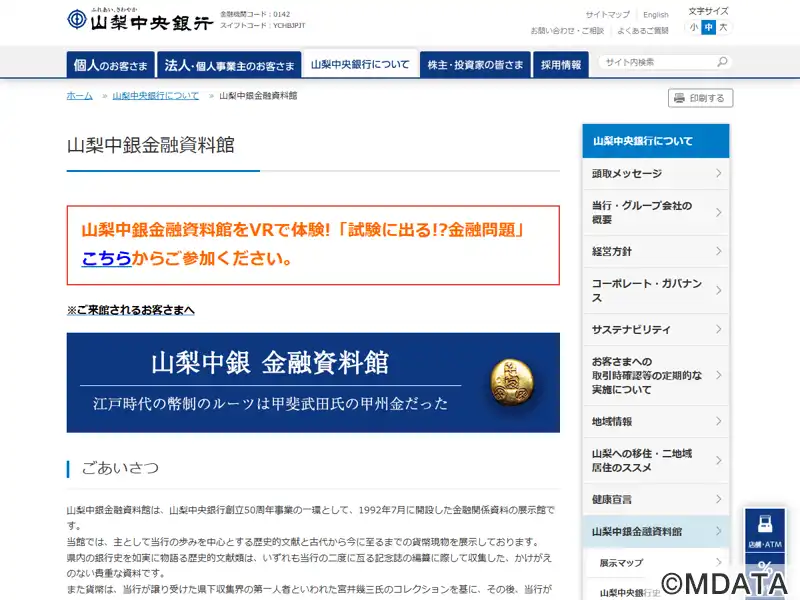Open the ※ご来館されるお客さまへ link
800x600 pixels.
tap(131, 310)
